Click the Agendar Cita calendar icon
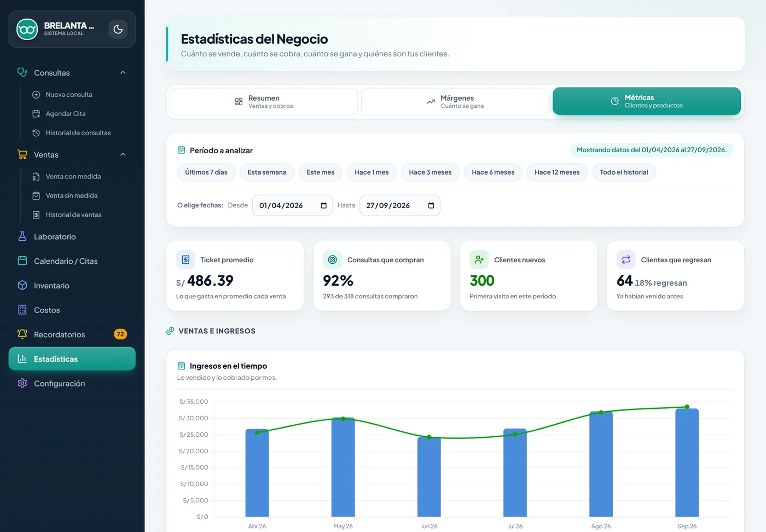Viewport: 766px width, 532px height. pyautogui.click(x=36, y=114)
